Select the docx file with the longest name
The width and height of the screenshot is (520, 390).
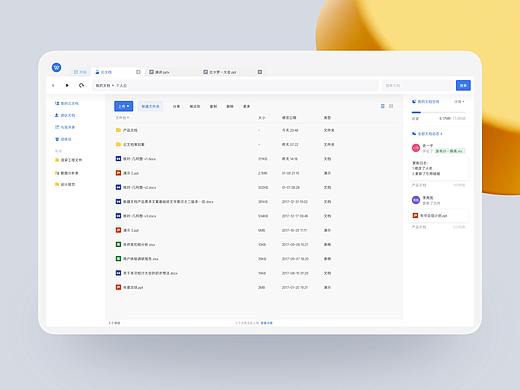pos(164,202)
